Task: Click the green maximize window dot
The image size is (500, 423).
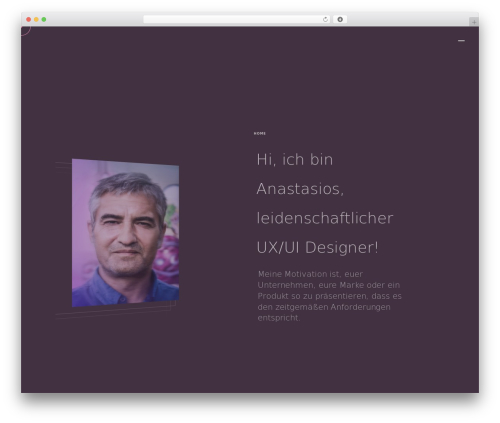Action: tap(44, 19)
